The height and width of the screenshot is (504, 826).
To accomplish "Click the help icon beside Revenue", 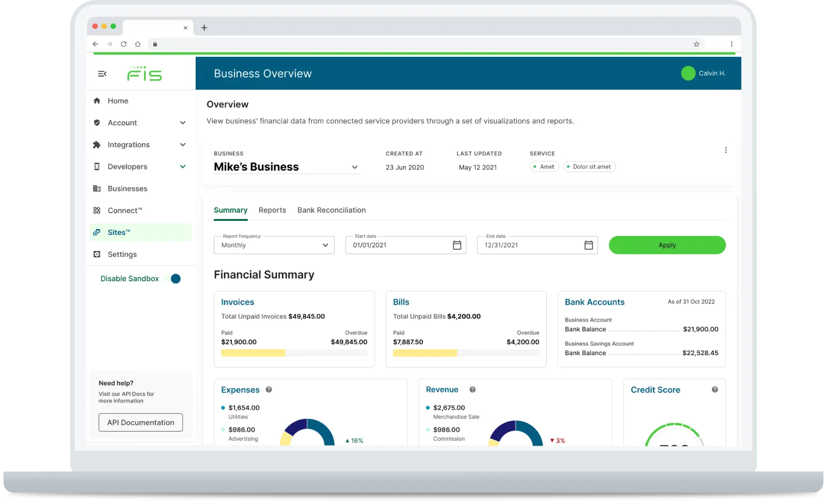I will click(x=472, y=390).
